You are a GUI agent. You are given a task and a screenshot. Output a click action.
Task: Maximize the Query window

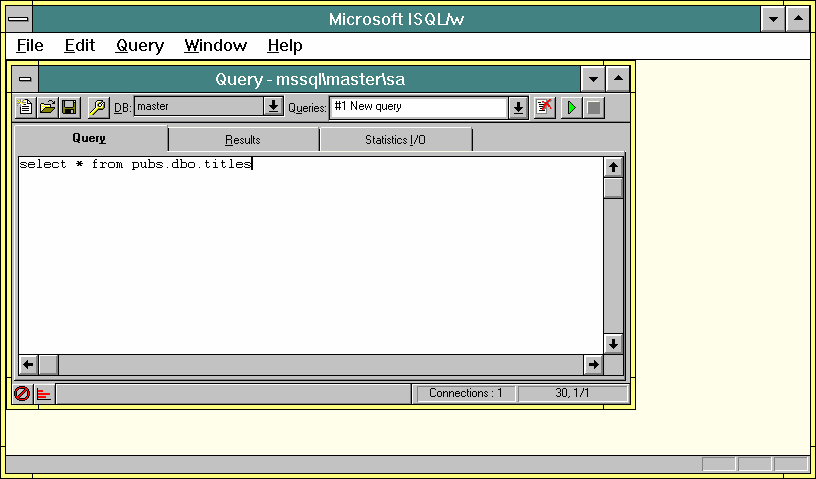[618, 79]
